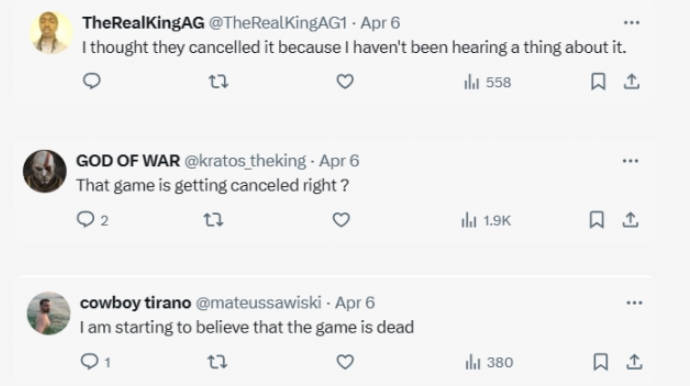Open the @kratos_theking profile handle
The image size is (690, 386).
[x=245, y=161]
